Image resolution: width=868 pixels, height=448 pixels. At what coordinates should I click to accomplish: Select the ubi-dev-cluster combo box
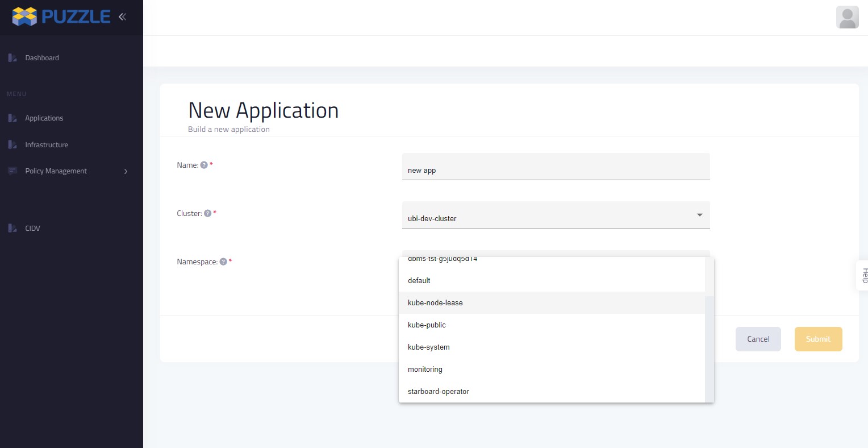tap(556, 215)
